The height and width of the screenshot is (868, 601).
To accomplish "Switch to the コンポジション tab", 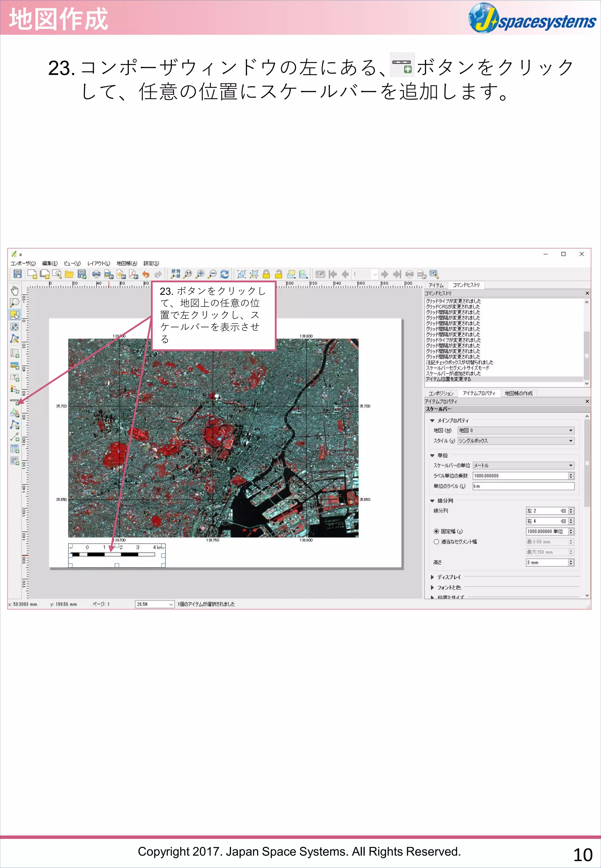I will pos(440,393).
